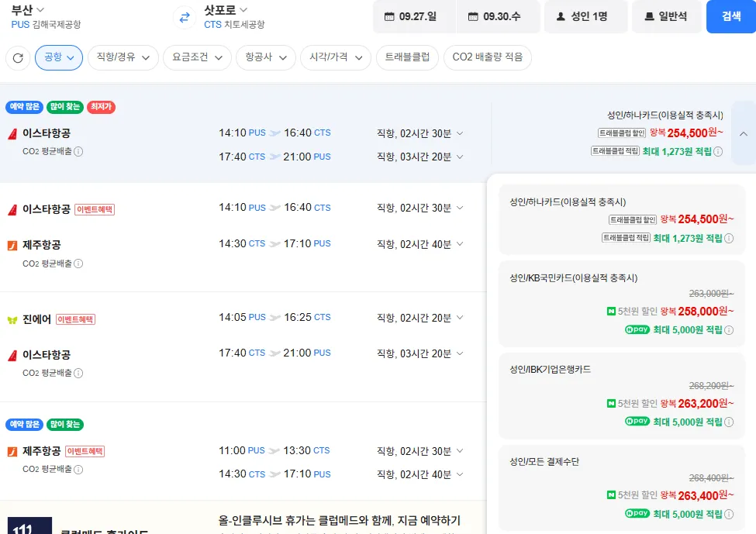Screen dimensions: 756x534
Task: Click header price 254,500원 of first result
Action: [x=695, y=133]
